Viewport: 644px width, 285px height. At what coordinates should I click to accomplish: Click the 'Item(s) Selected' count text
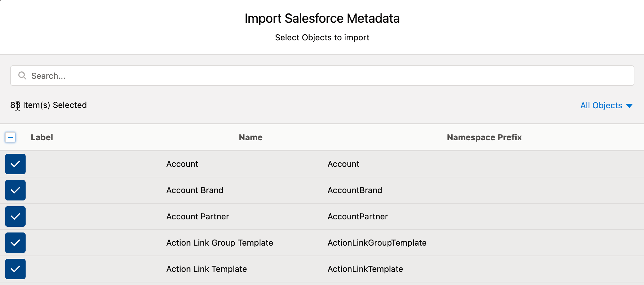[49, 105]
